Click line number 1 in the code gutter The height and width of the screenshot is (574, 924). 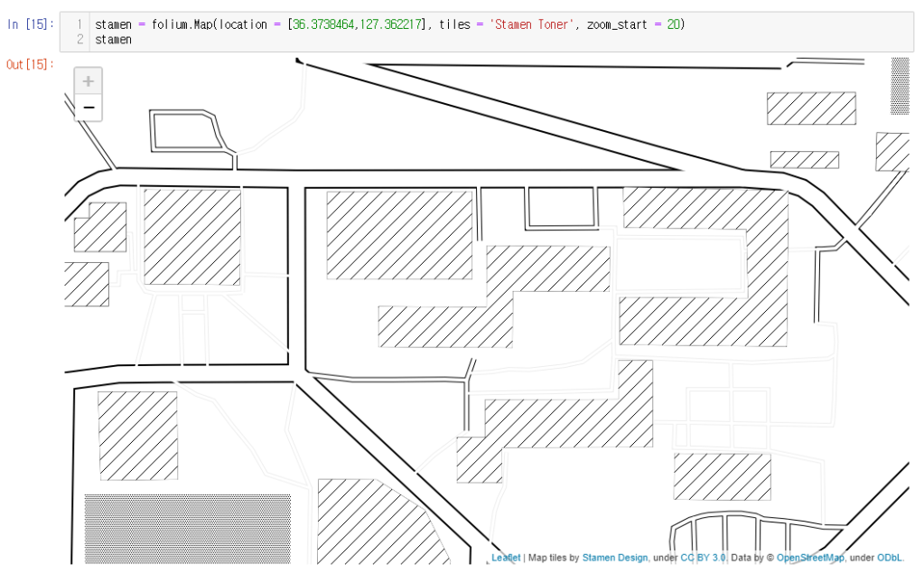79,24
